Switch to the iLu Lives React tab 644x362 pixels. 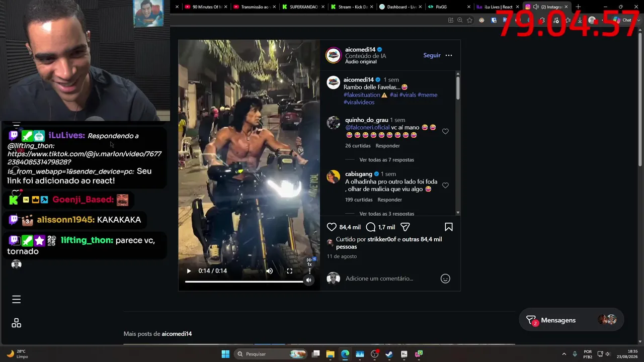(x=497, y=7)
